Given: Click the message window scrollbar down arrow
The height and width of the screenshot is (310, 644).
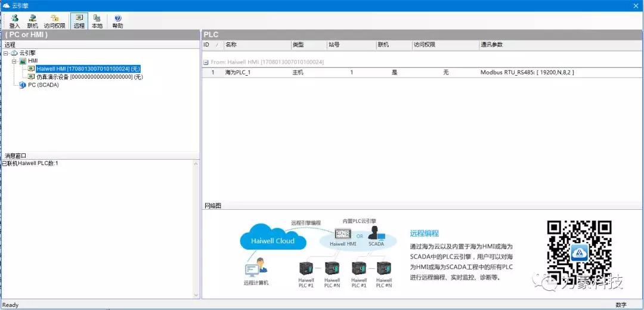Looking at the screenshot, I should pos(196,295).
